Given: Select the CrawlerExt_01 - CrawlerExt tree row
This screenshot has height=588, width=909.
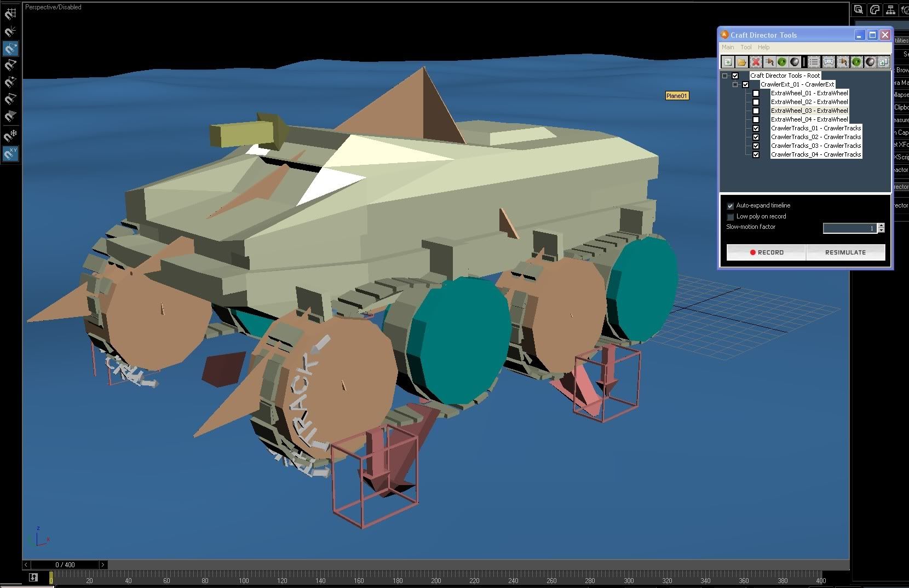Looking at the screenshot, I should 797,84.
